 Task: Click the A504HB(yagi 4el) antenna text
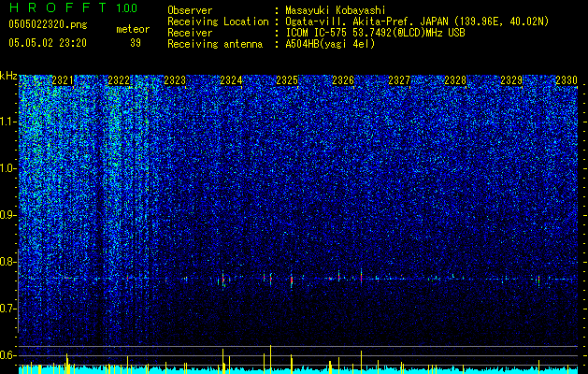click(x=330, y=44)
